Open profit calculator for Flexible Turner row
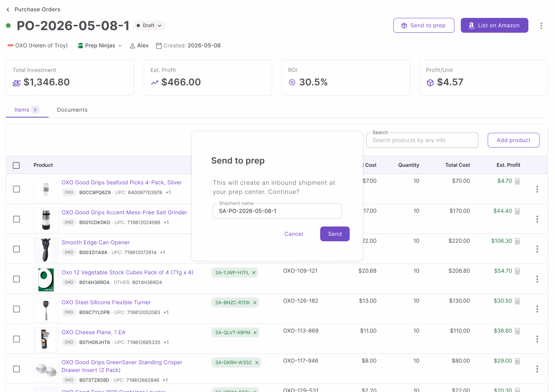 518,301
